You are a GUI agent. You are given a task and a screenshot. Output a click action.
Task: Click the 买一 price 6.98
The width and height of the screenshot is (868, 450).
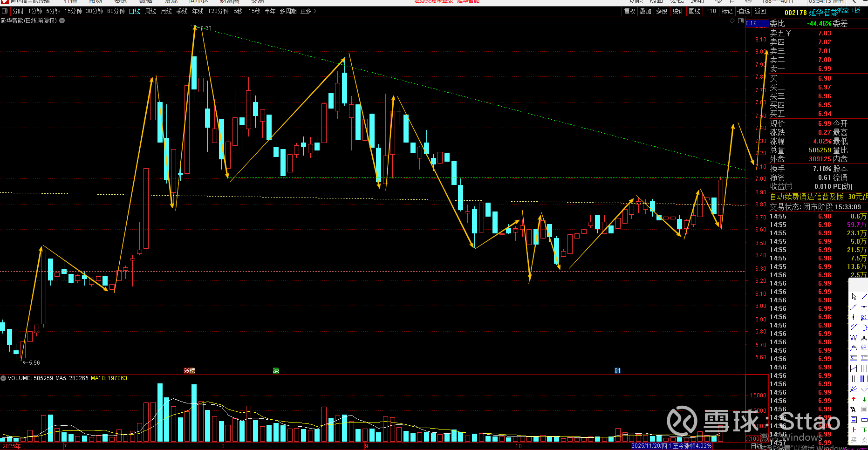(825, 78)
